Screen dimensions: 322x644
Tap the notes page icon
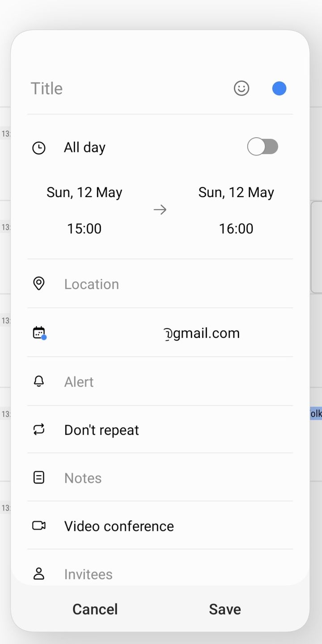(x=39, y=478)
